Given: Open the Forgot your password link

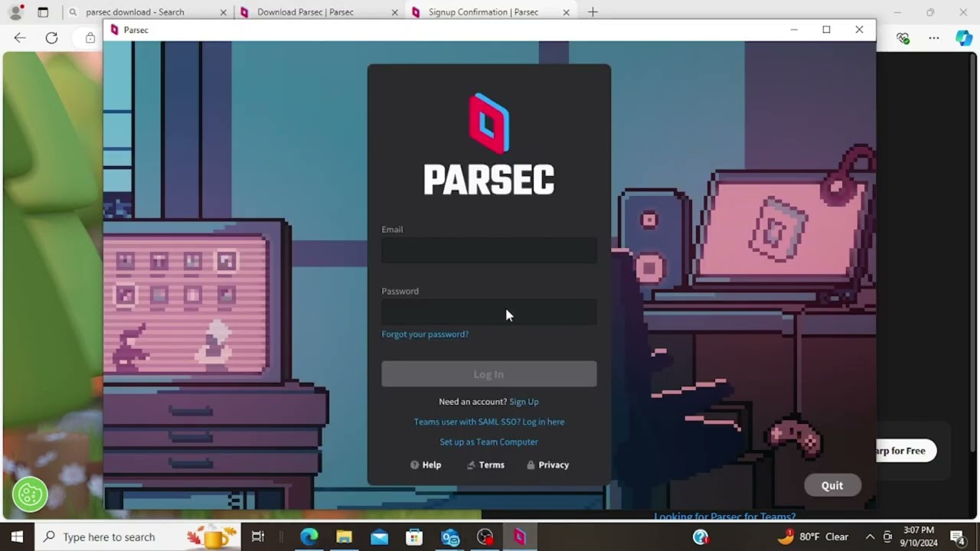Looking at the screenshot, I should coord(425,334).
